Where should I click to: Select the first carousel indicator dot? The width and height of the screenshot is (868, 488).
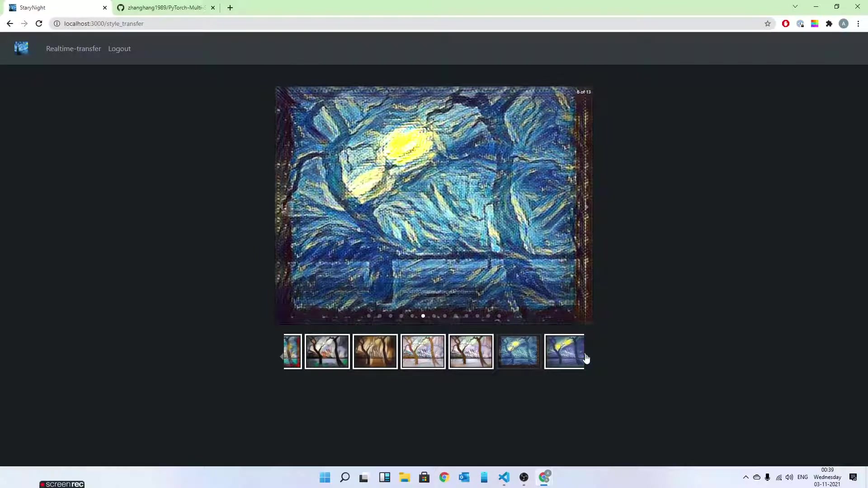pos(369,316)
